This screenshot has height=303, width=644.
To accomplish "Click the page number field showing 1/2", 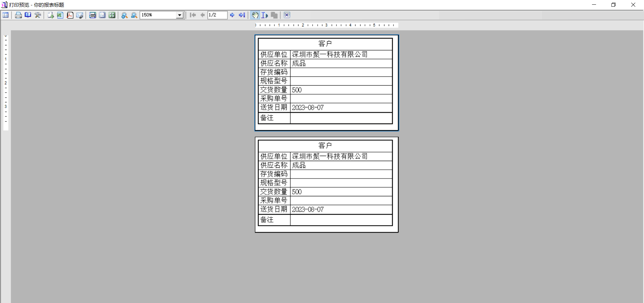I will pos(217,15).
